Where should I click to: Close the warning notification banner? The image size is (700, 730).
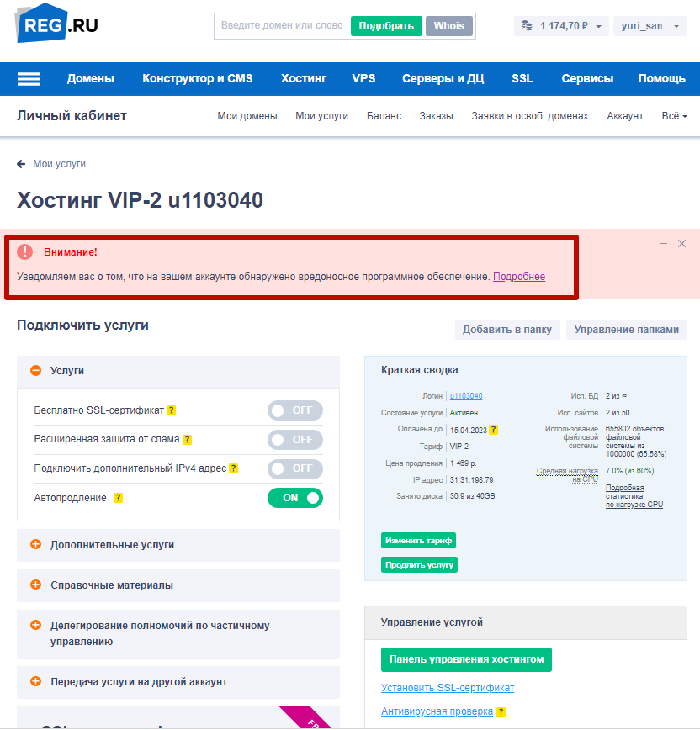point(681,244)
